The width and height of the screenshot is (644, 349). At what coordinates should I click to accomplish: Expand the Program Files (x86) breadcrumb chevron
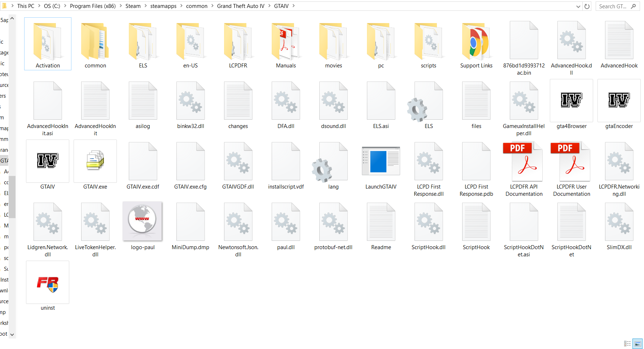pyautogui.click(x=121, y=6)
